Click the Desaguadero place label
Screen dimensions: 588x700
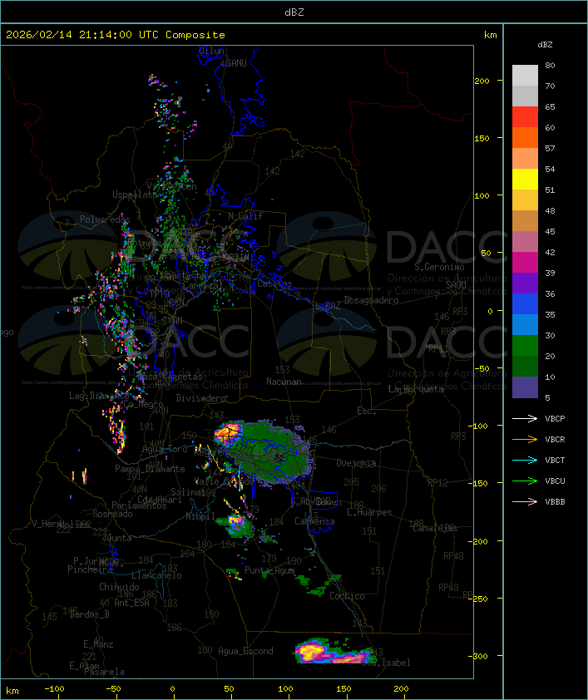click(371, 300)
